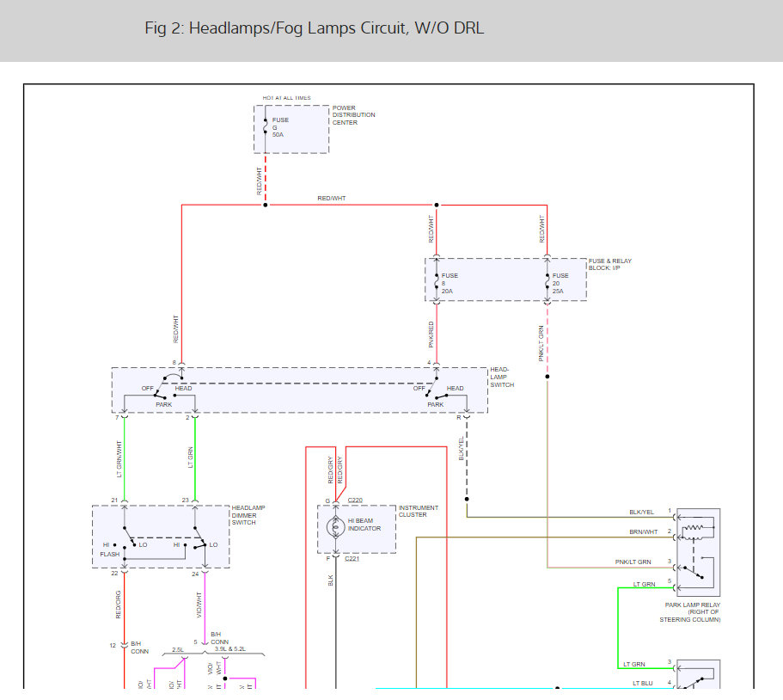
Task: Click the INSTRUMENT CLUSTER label
Action: [x=419, y=511]
